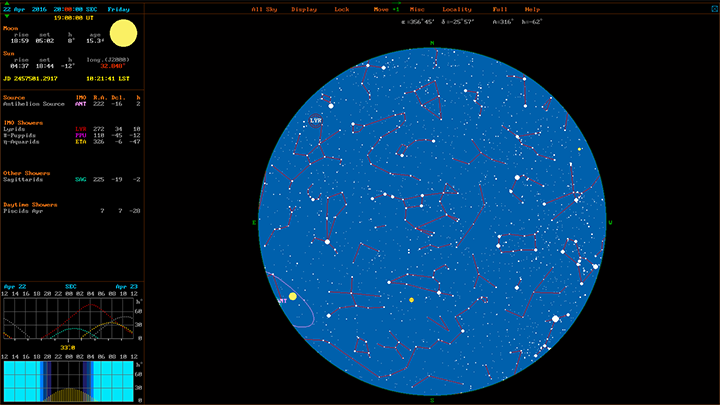Open the Misc menu
Viewport: 720px width, 405px height.
click(x=417, y=8)
